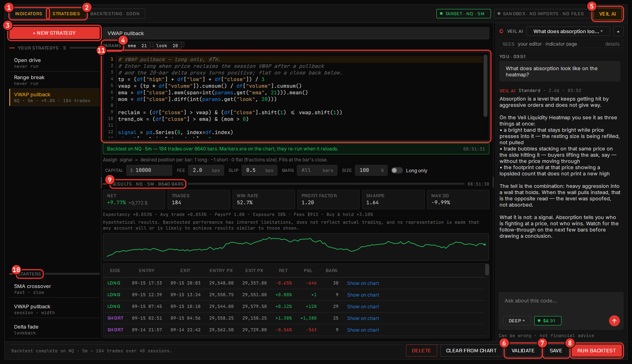Click the Slip input showing 0.5 bps
This screenshot has height=364, width=632.
click(260, 170)
